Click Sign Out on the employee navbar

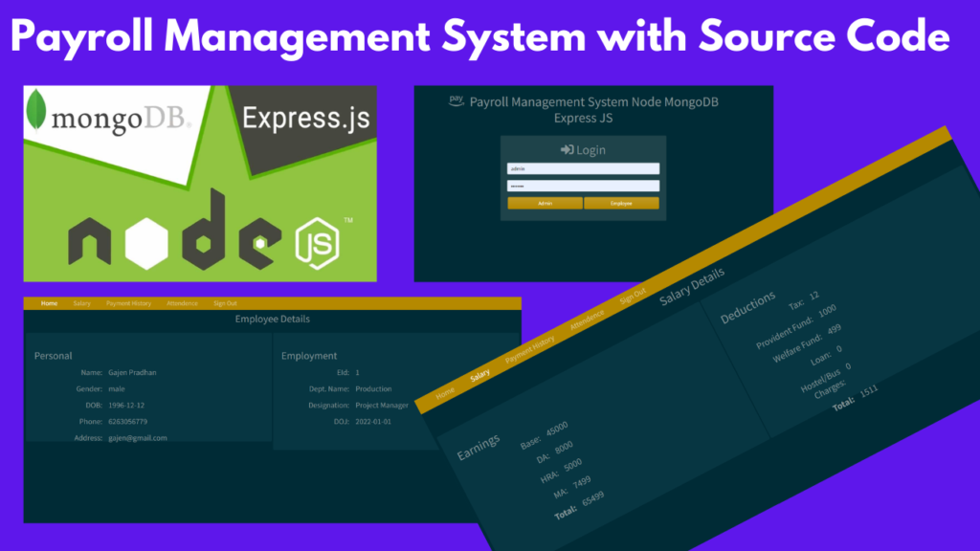point(224,302)
